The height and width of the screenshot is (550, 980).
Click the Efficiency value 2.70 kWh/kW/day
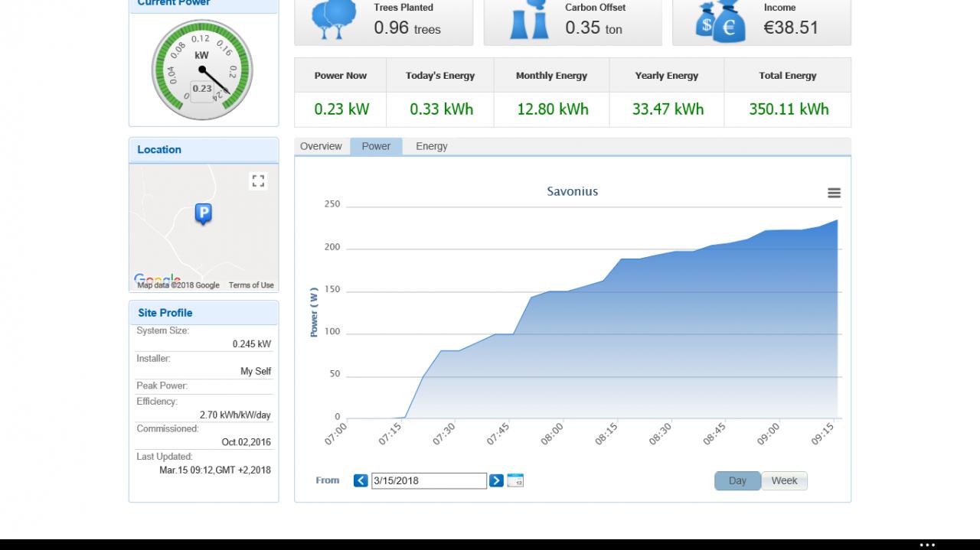point(235,415)
